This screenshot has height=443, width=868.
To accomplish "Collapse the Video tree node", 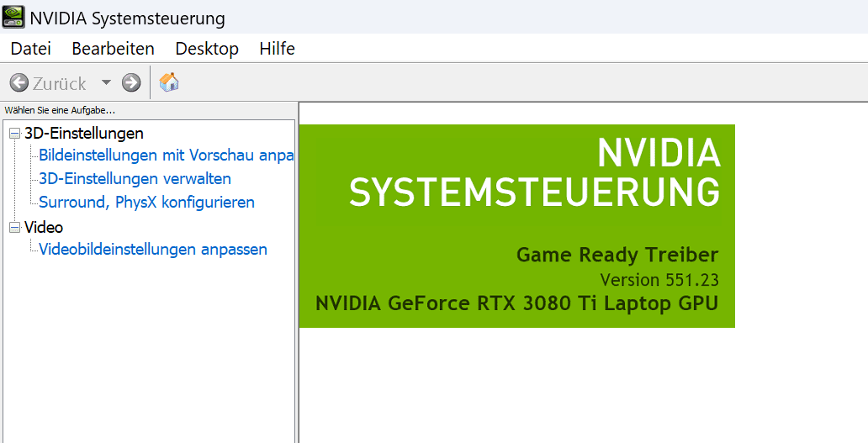I will [14, 227].
